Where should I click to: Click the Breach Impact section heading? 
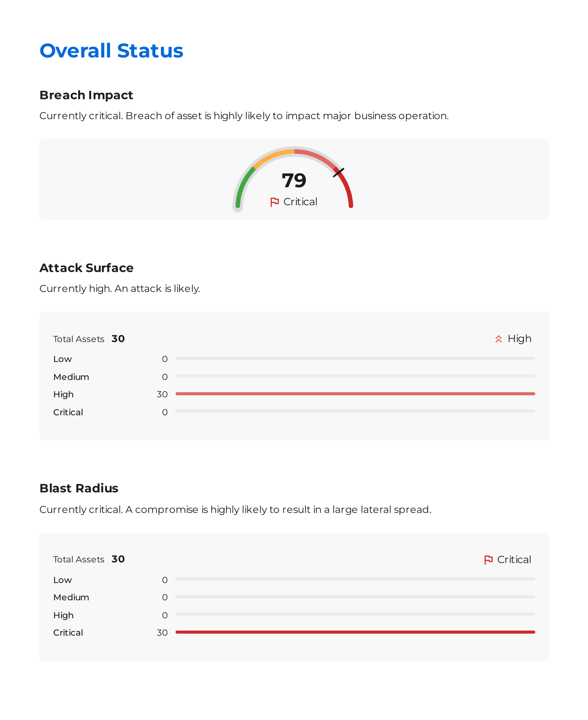[86, 95]
